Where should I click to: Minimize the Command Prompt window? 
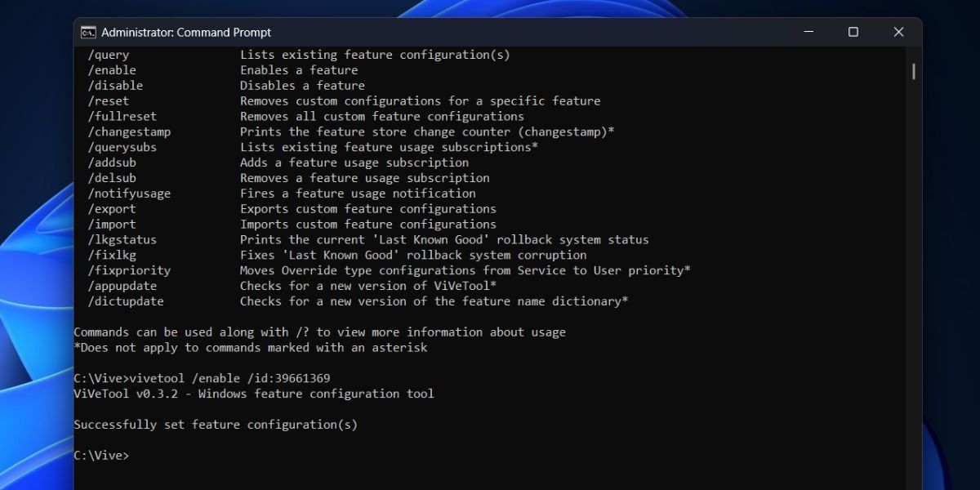tap(808, 33)
